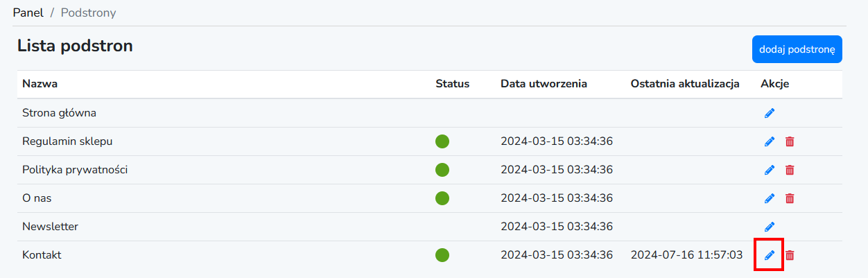Screen dimensions: 868x278
Task: Delete the Polityka prywatności page
Action: [x=790, y=170]
